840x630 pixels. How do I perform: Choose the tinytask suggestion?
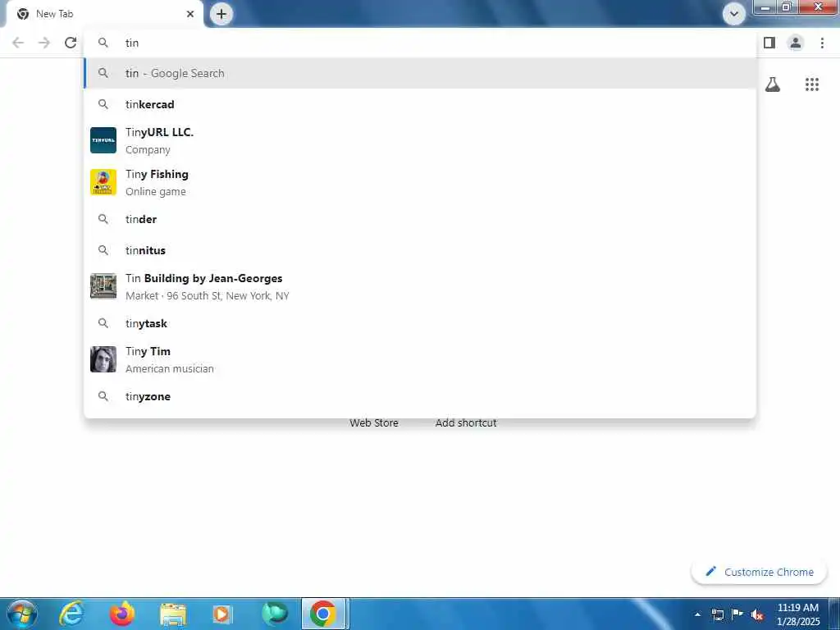click(x=420, y=323)
